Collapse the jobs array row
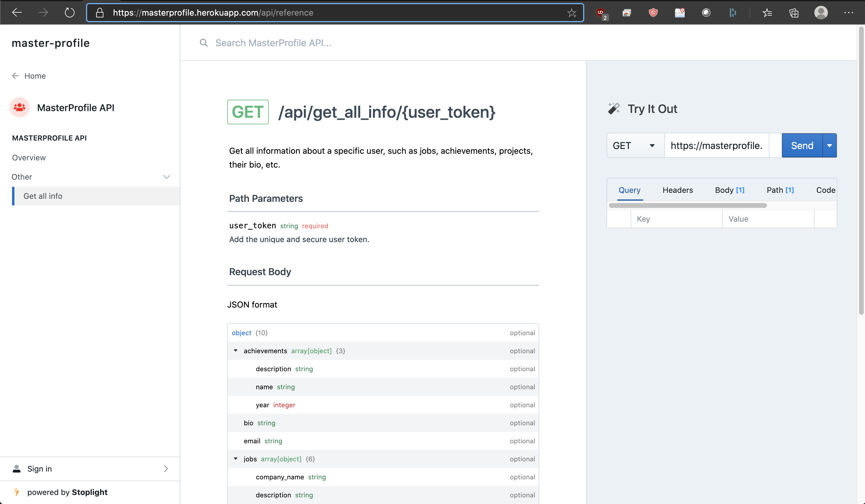This screenshot has width=865, height=504. pos(236,458)
